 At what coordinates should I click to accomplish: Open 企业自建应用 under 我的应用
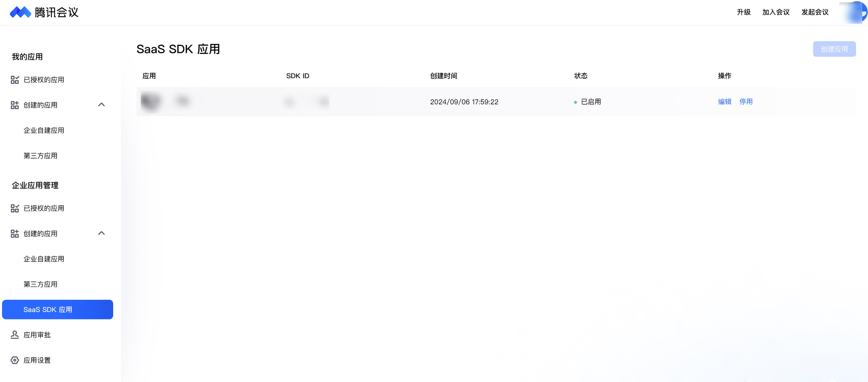tap(44, 131)
